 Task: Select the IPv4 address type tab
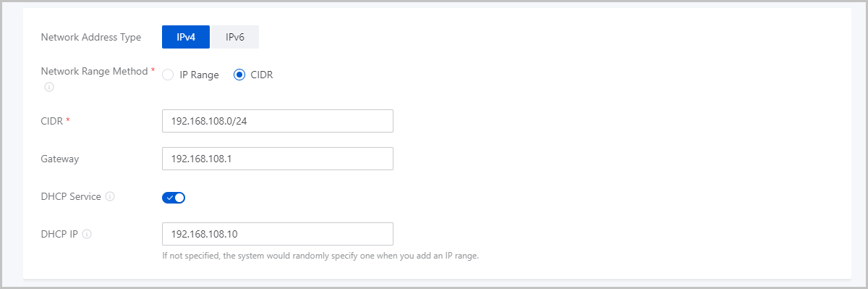pos(186,37)
